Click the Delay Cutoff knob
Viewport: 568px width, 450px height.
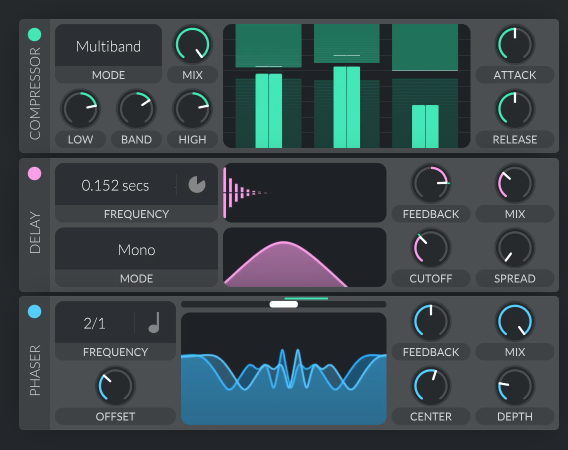click(431, 248)
